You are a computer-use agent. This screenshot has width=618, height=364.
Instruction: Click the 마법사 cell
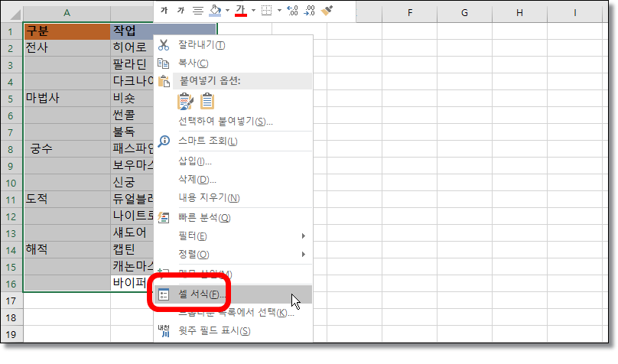click(67, 98)
